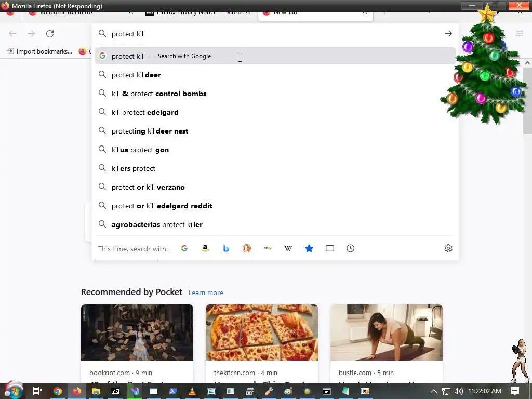Open the volume control in system tray
Viewport: 532px width, 399px height.
458,391
